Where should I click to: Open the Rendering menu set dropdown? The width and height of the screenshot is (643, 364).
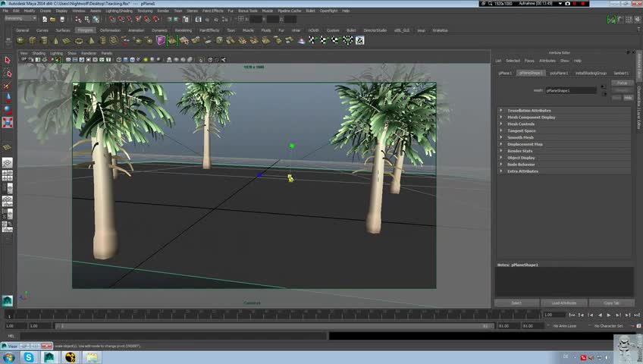21,18
